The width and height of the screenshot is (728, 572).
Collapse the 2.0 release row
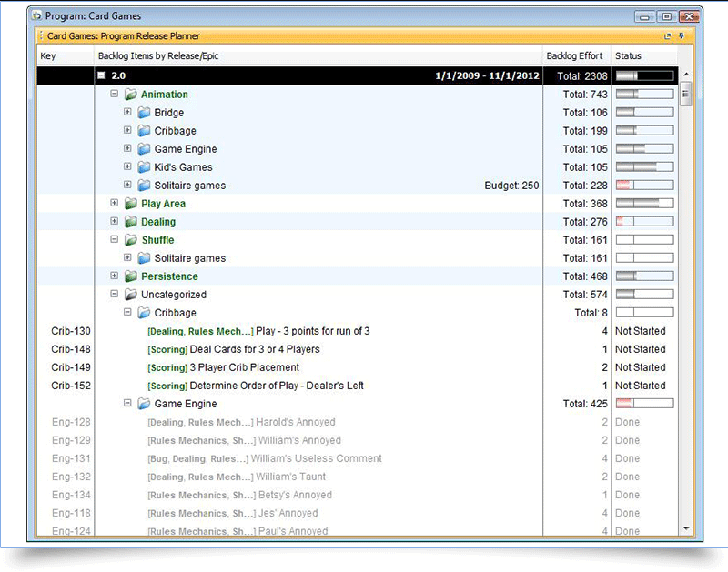pyautogui.click(x=103, y=76)
